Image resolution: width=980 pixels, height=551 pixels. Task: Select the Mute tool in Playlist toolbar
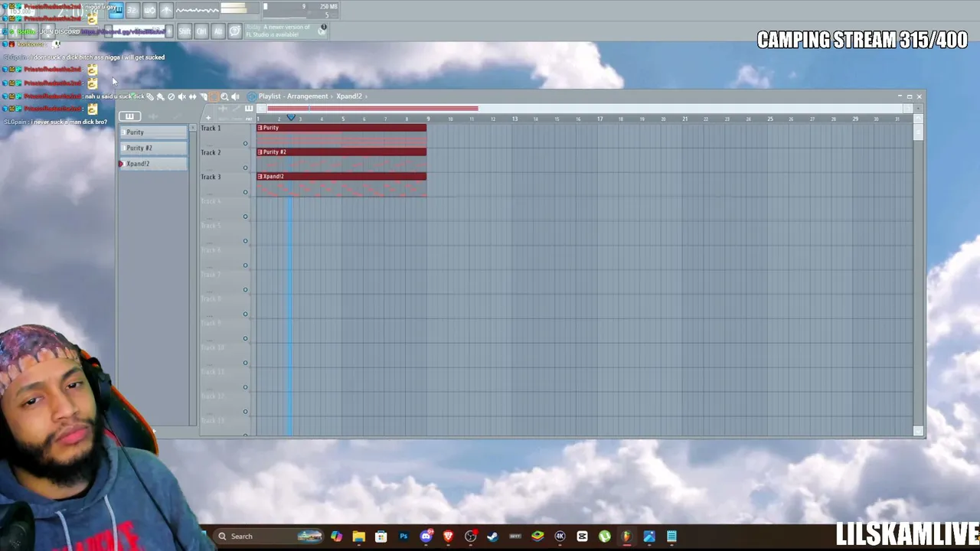181,96
